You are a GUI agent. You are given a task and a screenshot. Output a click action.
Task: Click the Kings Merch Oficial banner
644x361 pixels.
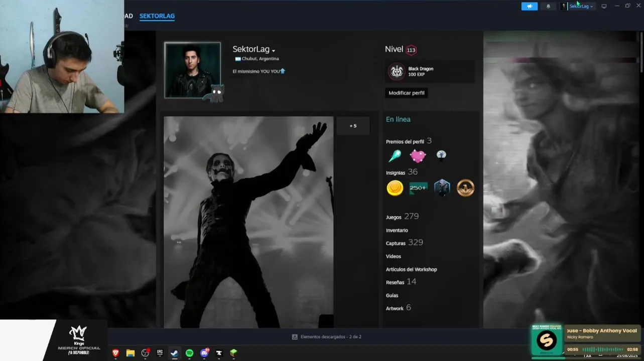[x=78, y=340]
